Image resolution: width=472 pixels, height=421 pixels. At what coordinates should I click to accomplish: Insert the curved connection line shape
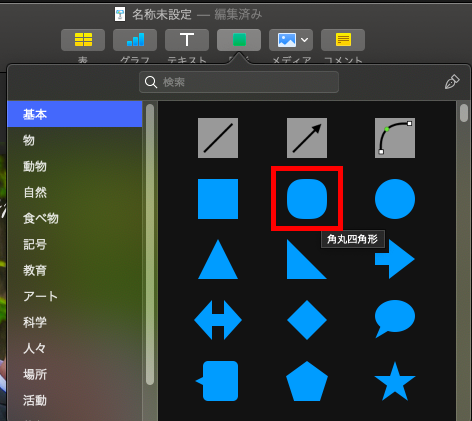click(395, 138)
